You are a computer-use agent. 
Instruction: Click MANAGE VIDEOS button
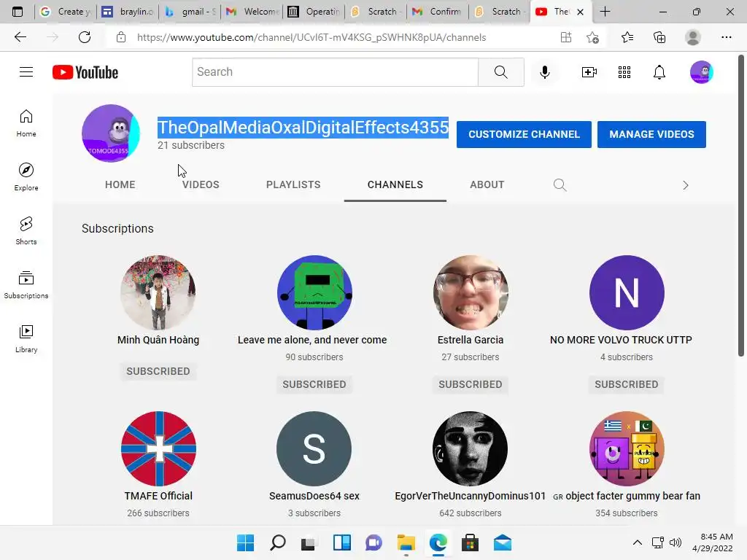pos(651,134)
